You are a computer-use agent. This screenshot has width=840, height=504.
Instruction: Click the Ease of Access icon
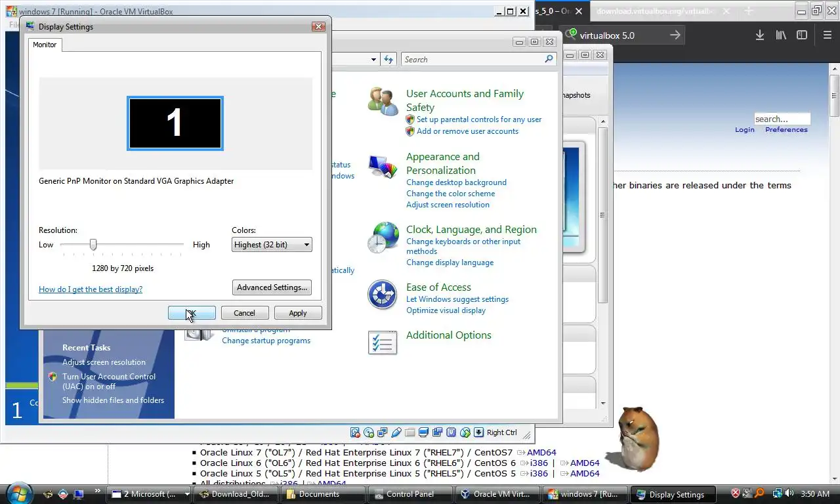click(383, 295)
